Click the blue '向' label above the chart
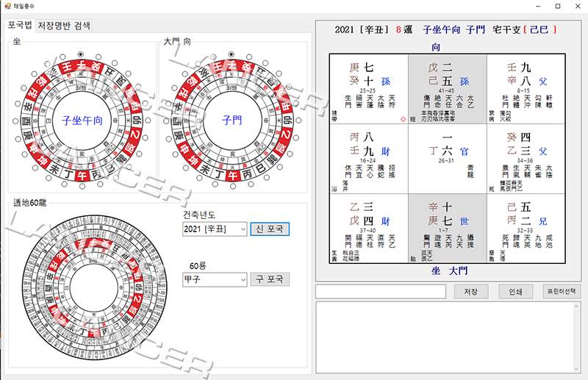Viewport: 588px width, 380px height. click(436, 47)
